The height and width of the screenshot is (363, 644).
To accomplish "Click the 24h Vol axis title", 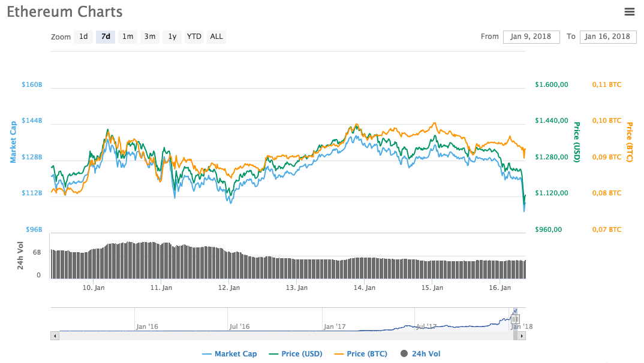I will (x=20, y=256).
